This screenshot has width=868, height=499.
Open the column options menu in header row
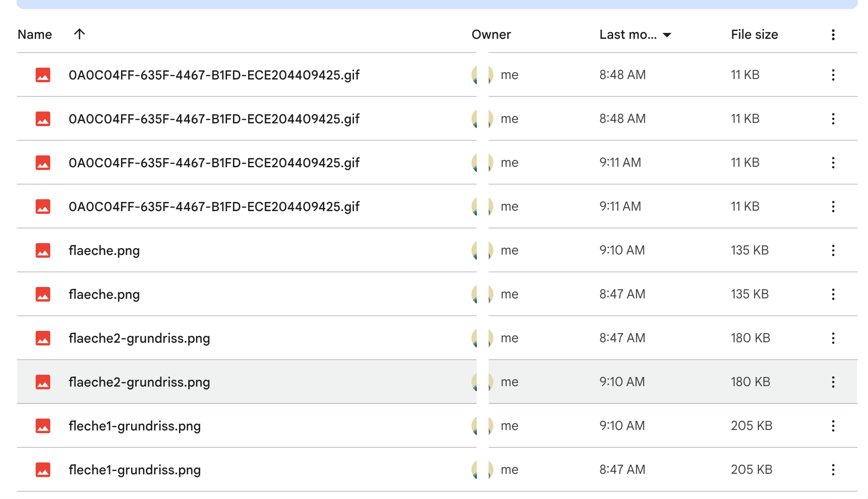point(833,35)
